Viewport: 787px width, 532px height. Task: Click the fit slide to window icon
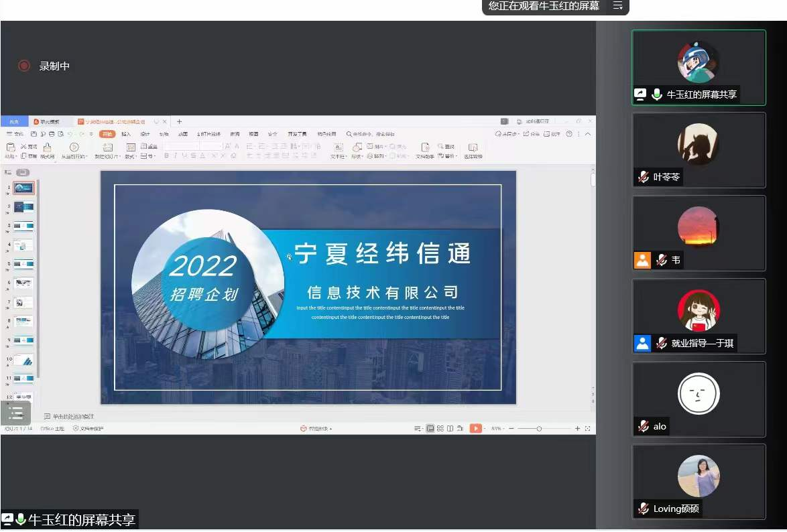588,428
